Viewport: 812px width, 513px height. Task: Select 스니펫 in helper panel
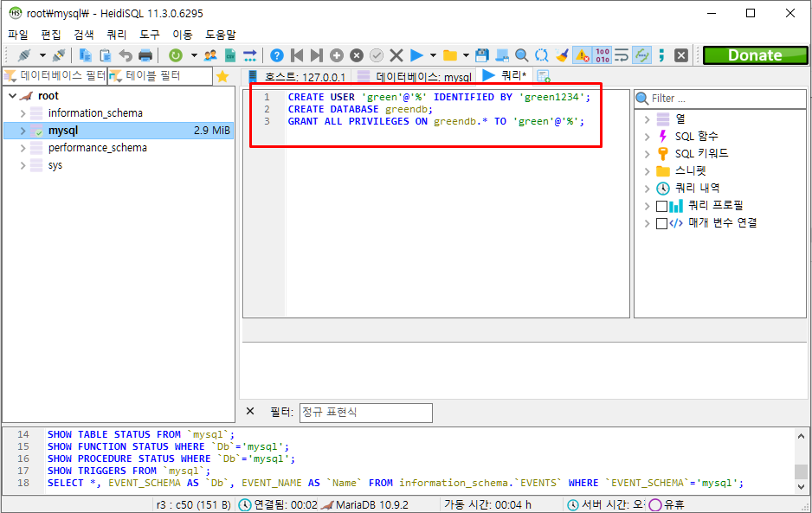pos(690,170)
